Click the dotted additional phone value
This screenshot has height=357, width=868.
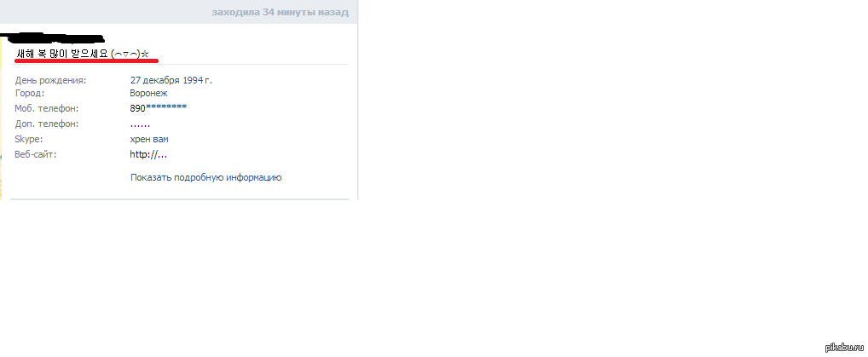tap(140, 124)
